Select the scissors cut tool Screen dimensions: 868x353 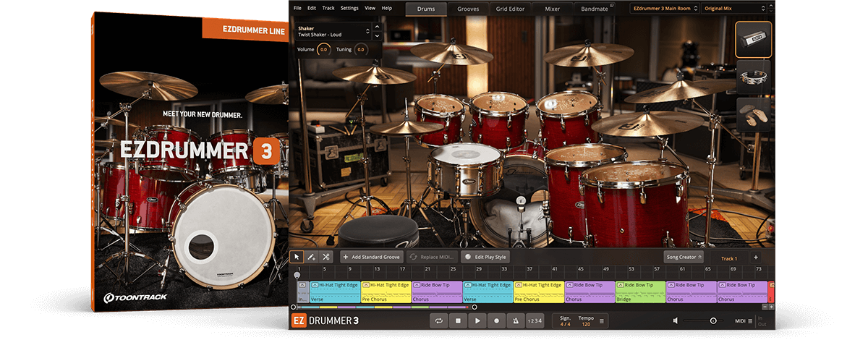pos(326,257)
